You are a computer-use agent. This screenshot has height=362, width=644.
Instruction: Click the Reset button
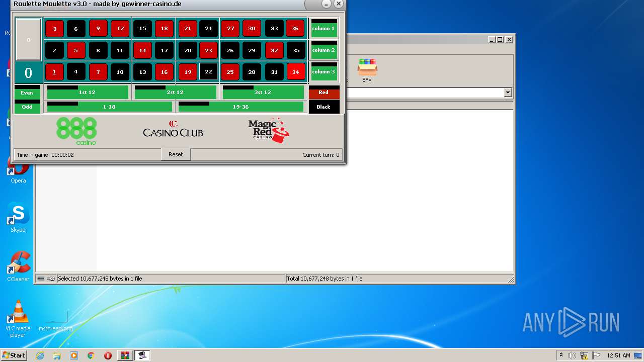tap(176, 154)
